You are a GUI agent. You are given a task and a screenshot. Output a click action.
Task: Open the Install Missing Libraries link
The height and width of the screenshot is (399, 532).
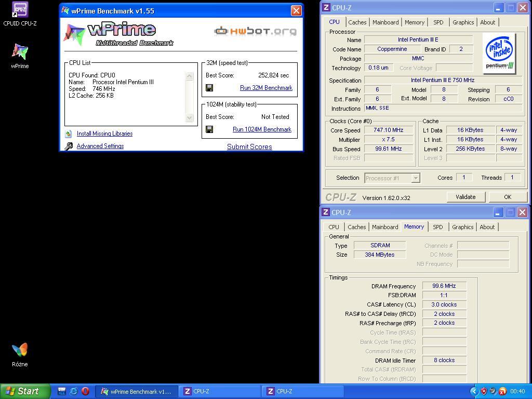[x=104, y=134]
